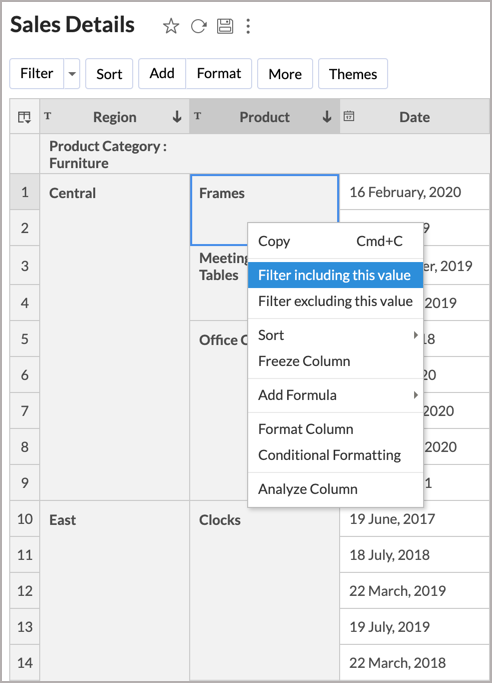Expand the Sort submenu in context menu

coord(335,335)
